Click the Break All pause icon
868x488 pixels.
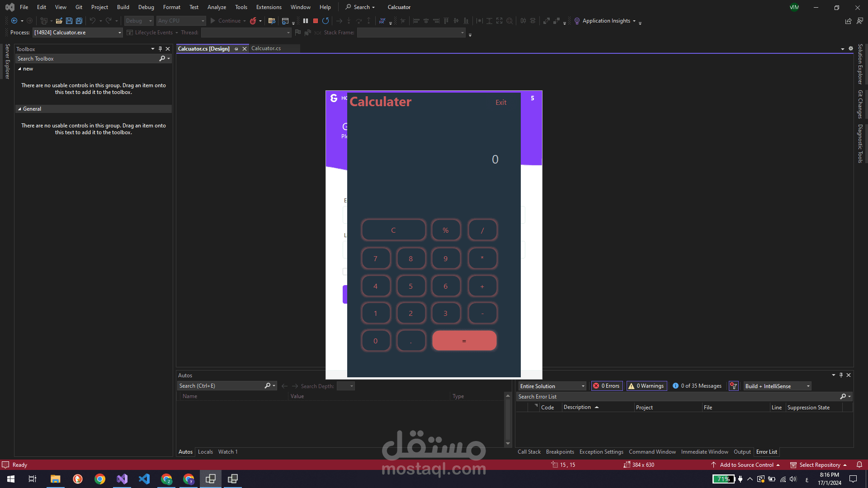click(x=306, y=21)
